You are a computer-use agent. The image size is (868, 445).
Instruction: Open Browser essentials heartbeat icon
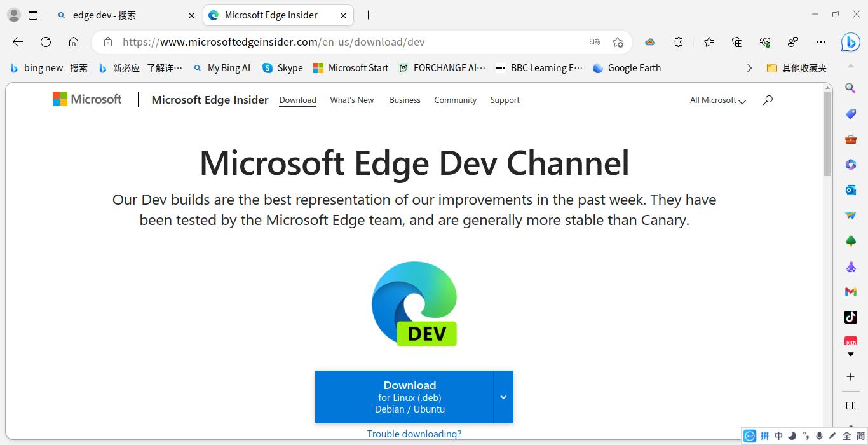tap(765, 42)
